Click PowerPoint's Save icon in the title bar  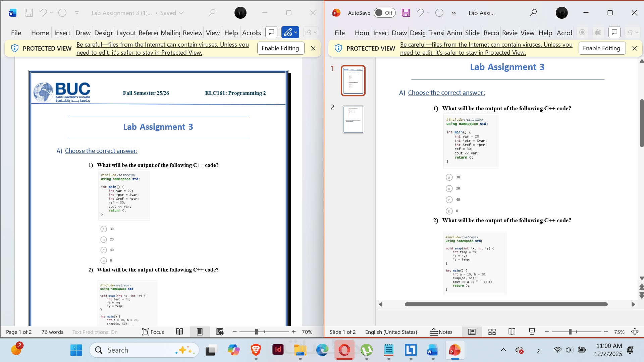(406, 13)
